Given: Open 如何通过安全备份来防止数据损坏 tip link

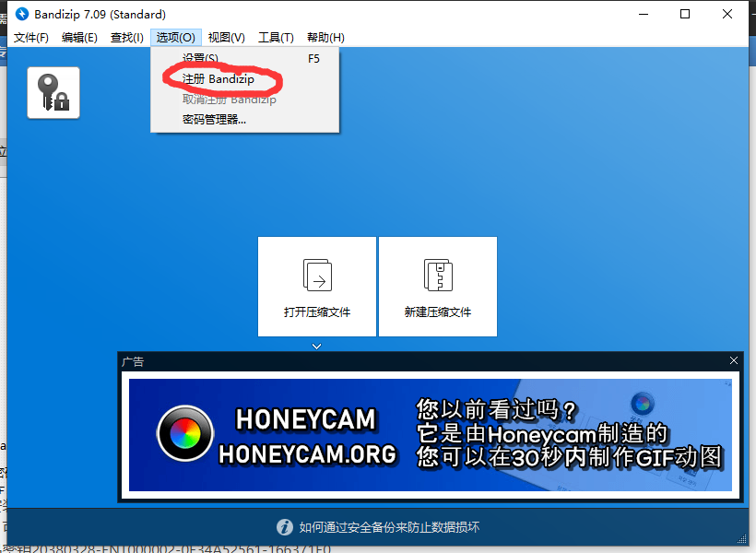Looking at the screenshot, I should pyautogui.click(x=389, y=527).
